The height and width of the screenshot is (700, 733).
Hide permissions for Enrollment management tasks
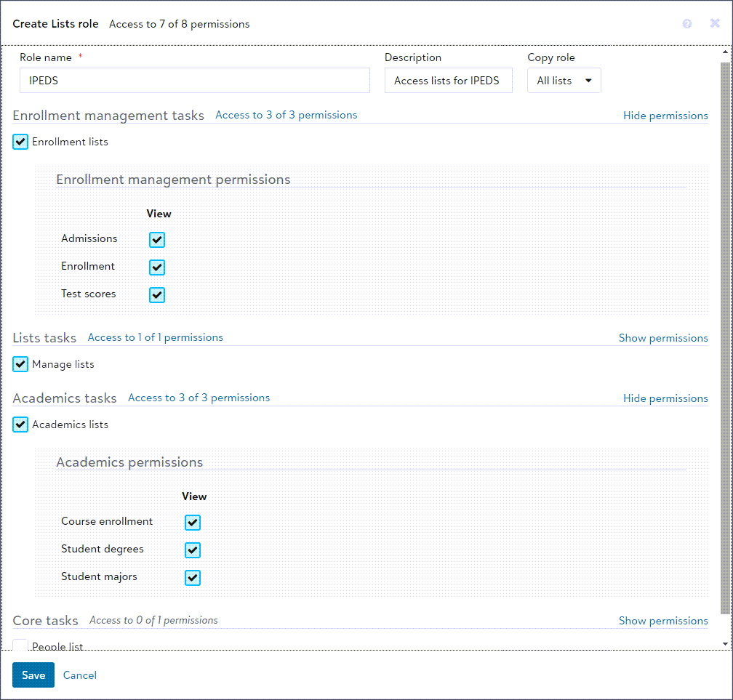point(665,116)
